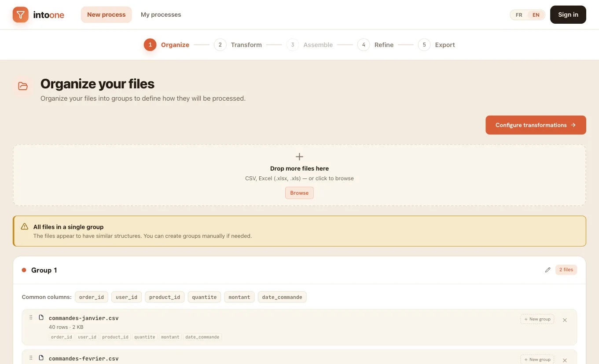Click the plus icon in the drop zone
Screen dimensions: 599x364
[299, 157]
